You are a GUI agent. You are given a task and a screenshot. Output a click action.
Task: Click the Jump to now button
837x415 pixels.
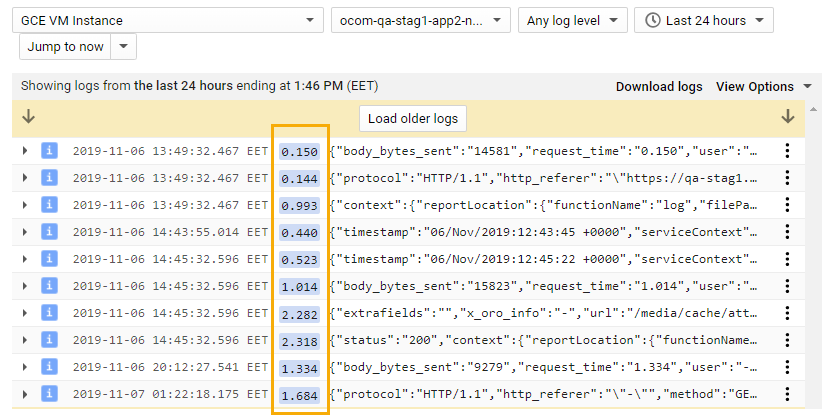click(x=65, y=47)
